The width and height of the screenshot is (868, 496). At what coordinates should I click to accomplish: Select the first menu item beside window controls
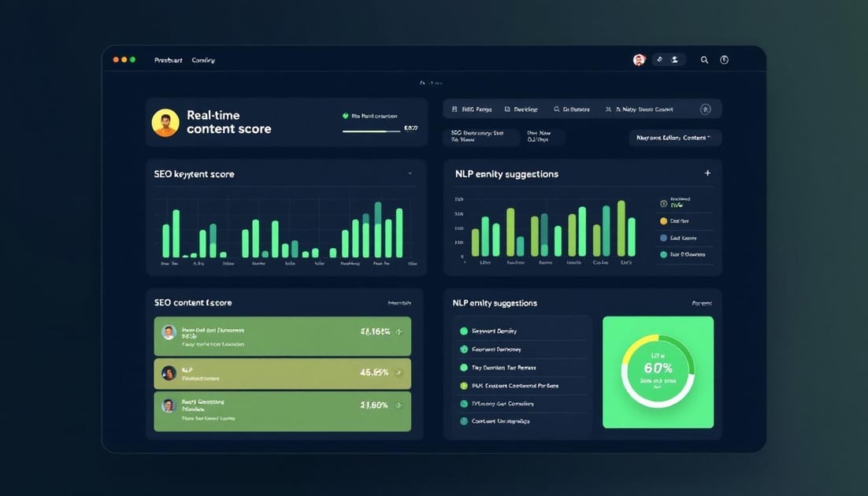point(168,60)
